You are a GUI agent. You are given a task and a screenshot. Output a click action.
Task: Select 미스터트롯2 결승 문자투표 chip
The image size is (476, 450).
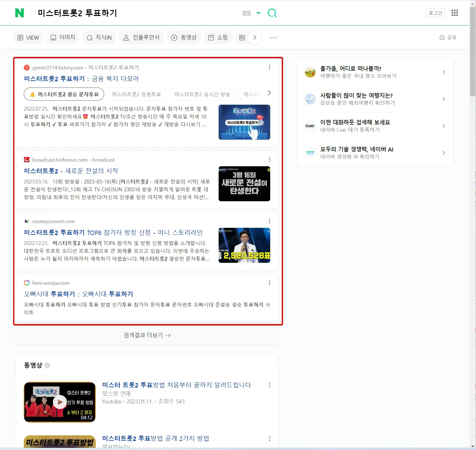click(x=64, y=94)
